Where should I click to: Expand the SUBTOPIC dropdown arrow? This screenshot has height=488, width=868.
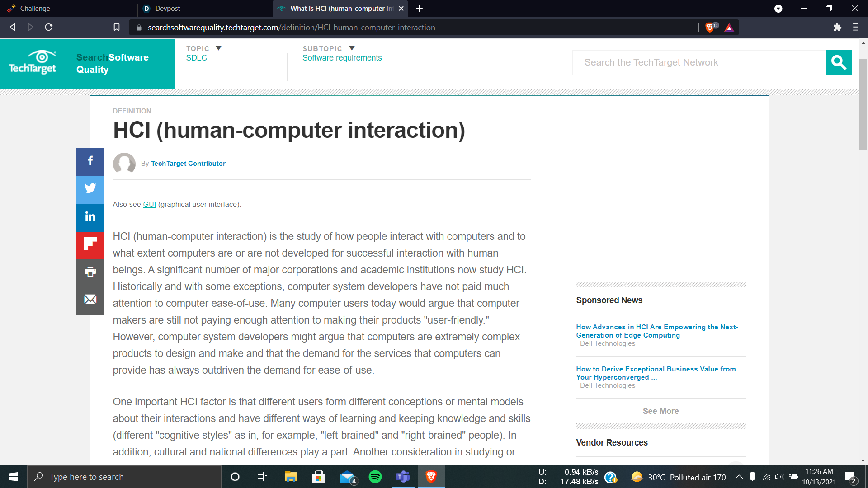click(352, 48)
